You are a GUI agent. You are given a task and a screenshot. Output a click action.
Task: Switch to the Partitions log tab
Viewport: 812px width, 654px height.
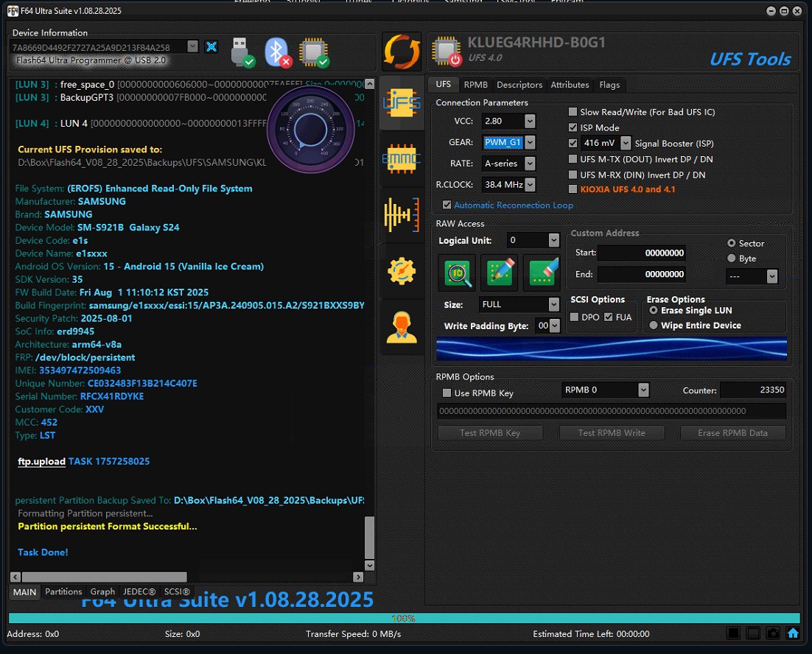tap(63, 591)
